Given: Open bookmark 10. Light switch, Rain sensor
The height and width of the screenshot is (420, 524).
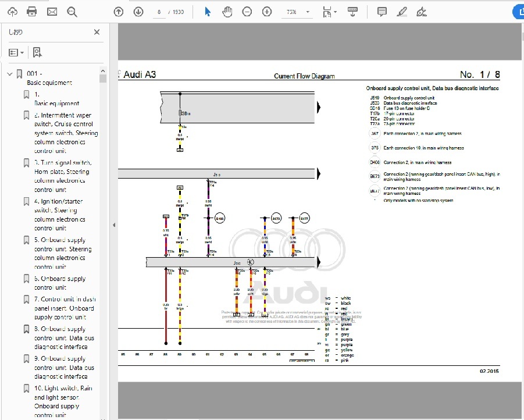Looking at the screenshot, I should point(63,401).
